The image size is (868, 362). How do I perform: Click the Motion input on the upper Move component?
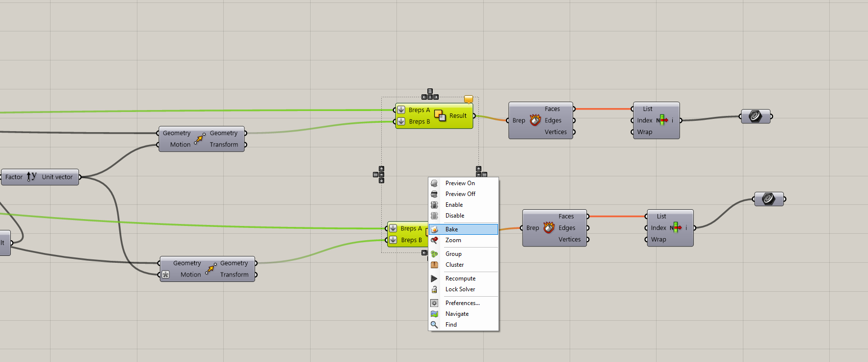coord(180,145)
